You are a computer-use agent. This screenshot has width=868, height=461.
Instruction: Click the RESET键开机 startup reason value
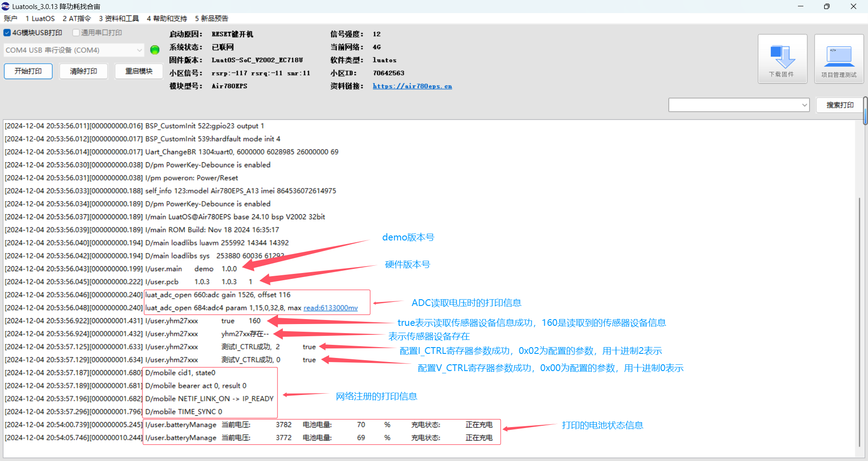[232, 34]
